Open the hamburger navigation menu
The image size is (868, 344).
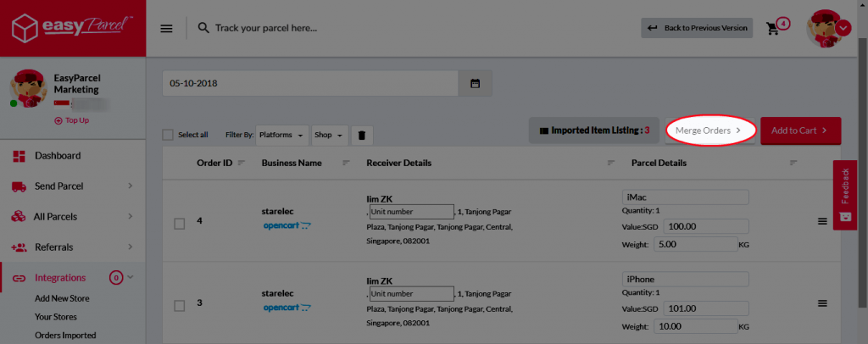point(167,28)
